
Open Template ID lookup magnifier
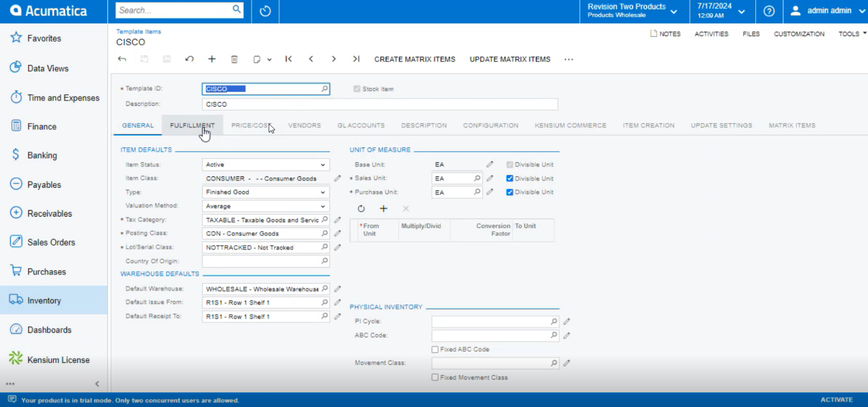tap(324, 88)
